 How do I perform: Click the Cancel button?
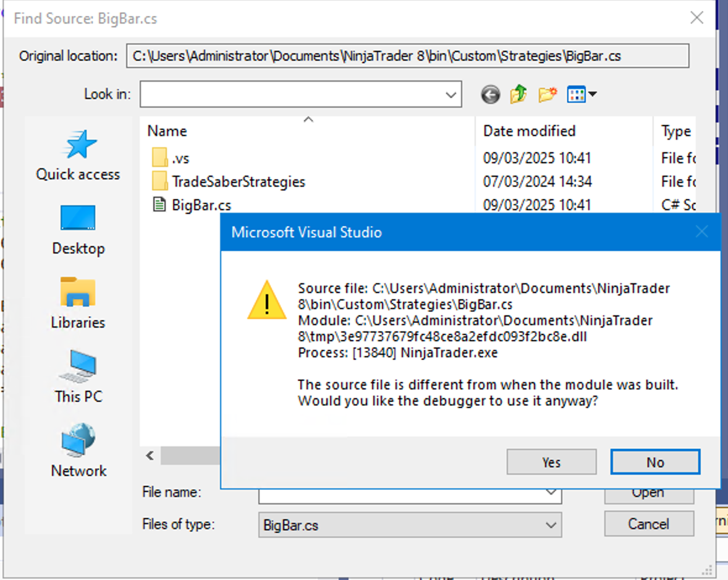coord(649,524)
